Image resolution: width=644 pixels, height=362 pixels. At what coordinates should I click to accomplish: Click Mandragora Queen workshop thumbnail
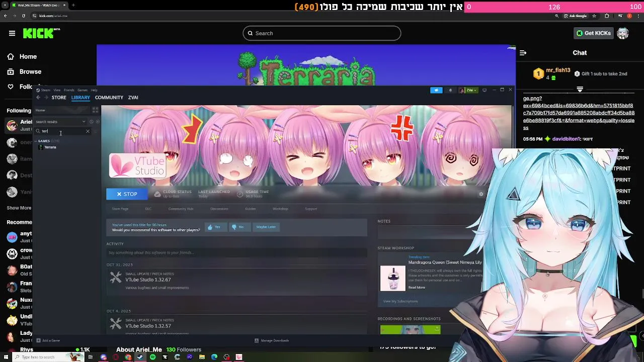(392, 278)
